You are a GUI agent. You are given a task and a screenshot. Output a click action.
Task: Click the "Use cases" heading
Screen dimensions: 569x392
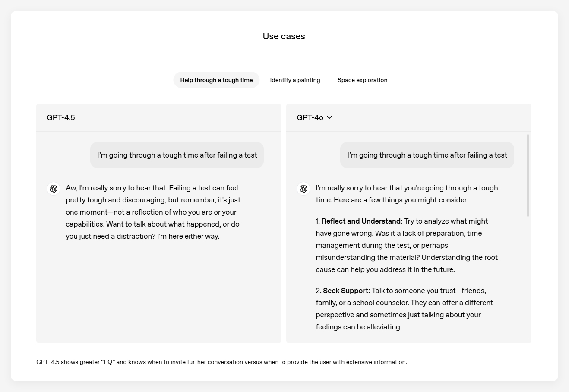click(x=284, y=36)
